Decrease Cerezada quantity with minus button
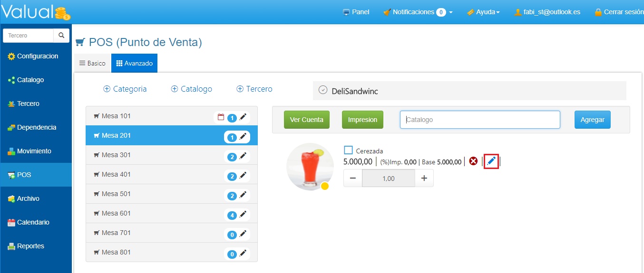The height and width of the screenshot is (273, 644). (x=353, y=179)
